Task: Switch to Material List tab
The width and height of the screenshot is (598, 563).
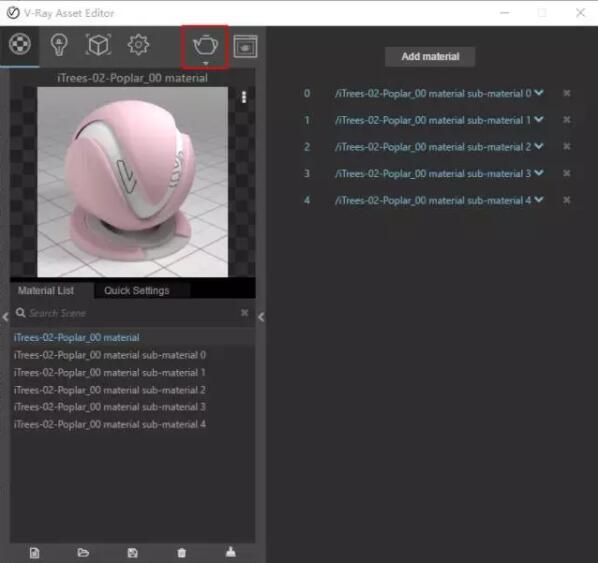Action: (x=46, y=291)
